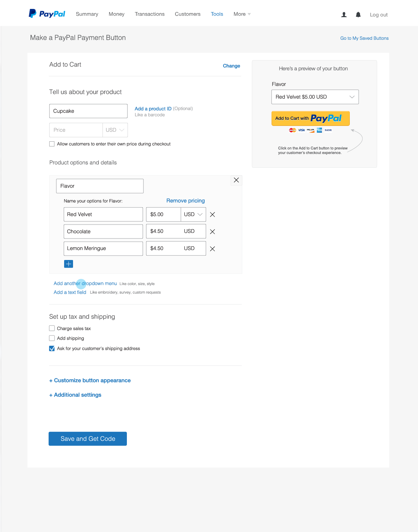Toggle allow customers to enter own price
The width and height of the screenshot is (418, 532).
[x=52, y=144]
